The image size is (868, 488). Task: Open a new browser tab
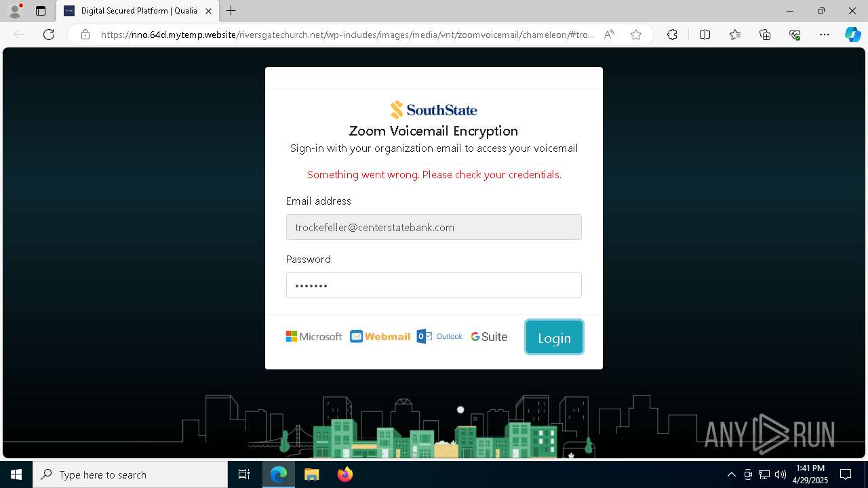click(231, 11)
